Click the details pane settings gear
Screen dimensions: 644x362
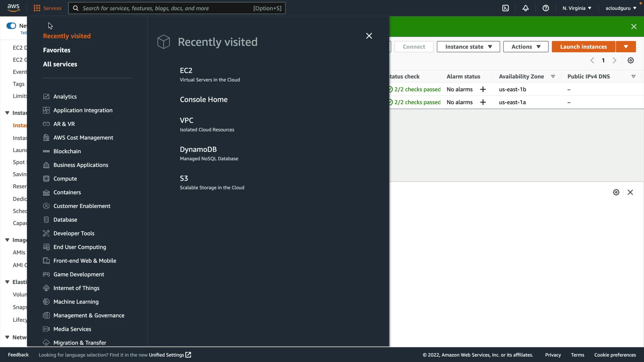616,192
